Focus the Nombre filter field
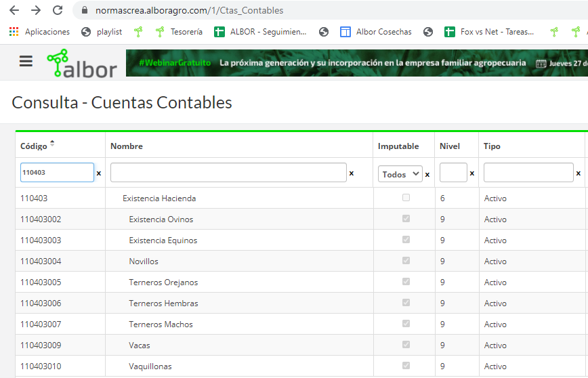Image resolution: width=588 pixels, height=378 pixels. (x=228, y=173)
